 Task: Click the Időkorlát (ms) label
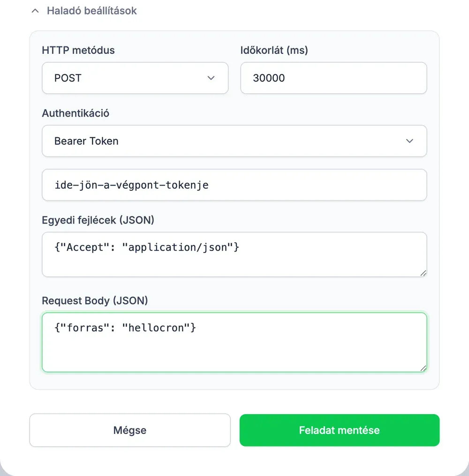(274, 50)
